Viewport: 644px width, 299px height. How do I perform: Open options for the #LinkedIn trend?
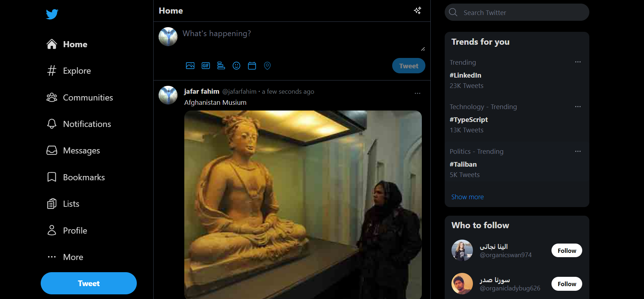[x=578, y=62]
